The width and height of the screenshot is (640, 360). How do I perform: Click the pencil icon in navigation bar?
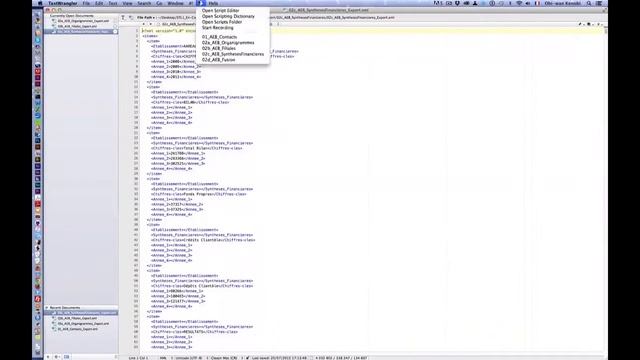click(x=580, y=24)
